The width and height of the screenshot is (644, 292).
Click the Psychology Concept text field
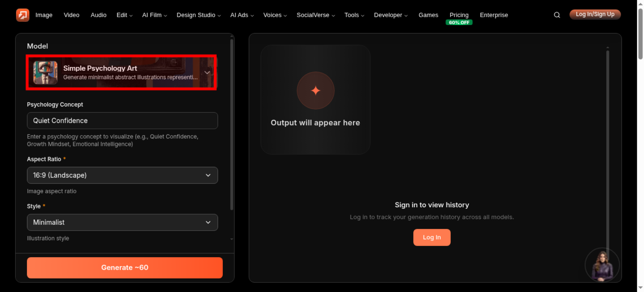click(x=122, y=121)
